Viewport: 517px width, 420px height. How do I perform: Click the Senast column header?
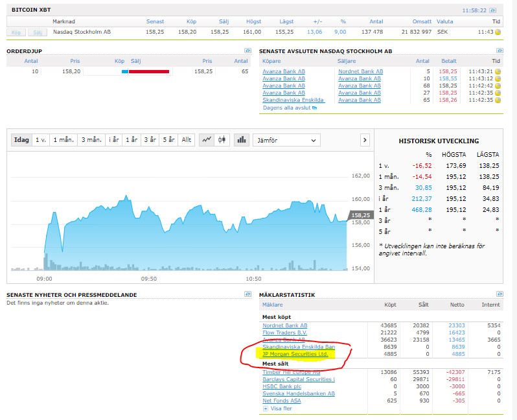155,21
